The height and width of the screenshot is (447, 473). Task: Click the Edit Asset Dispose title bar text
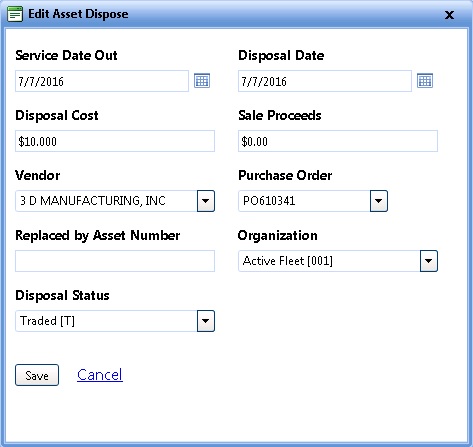tap(78, 14)
